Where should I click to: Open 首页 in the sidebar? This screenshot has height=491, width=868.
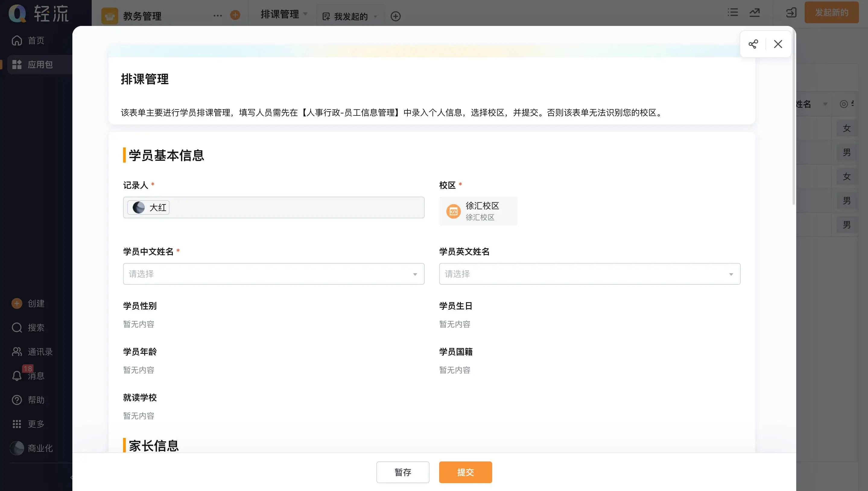click(28, 40)
